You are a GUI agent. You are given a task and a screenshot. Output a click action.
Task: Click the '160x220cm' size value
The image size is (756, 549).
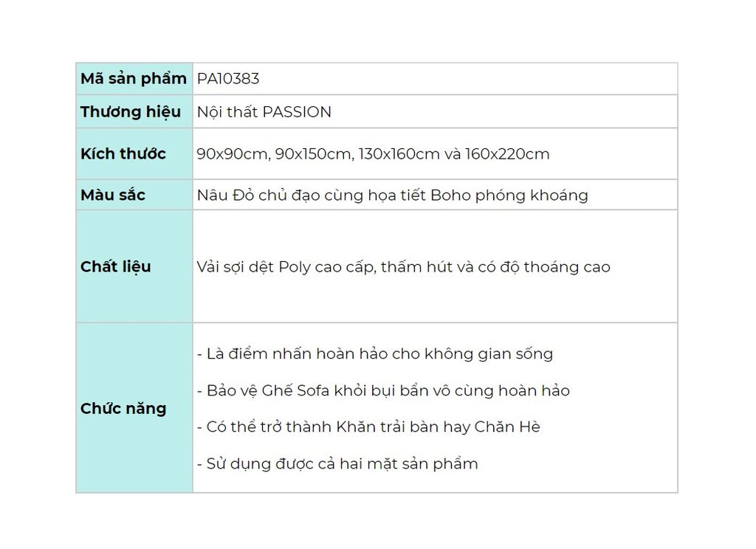point(507,153)
